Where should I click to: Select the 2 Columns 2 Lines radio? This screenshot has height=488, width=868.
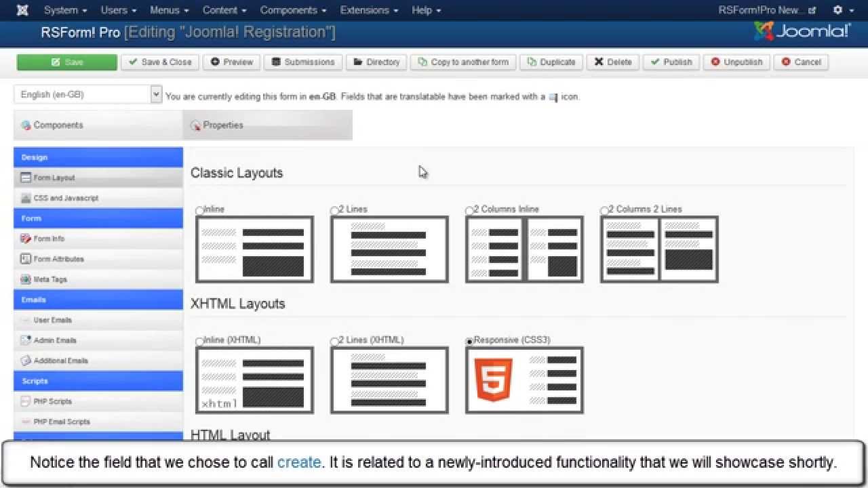pyautogui.click(x=604, y=211)
